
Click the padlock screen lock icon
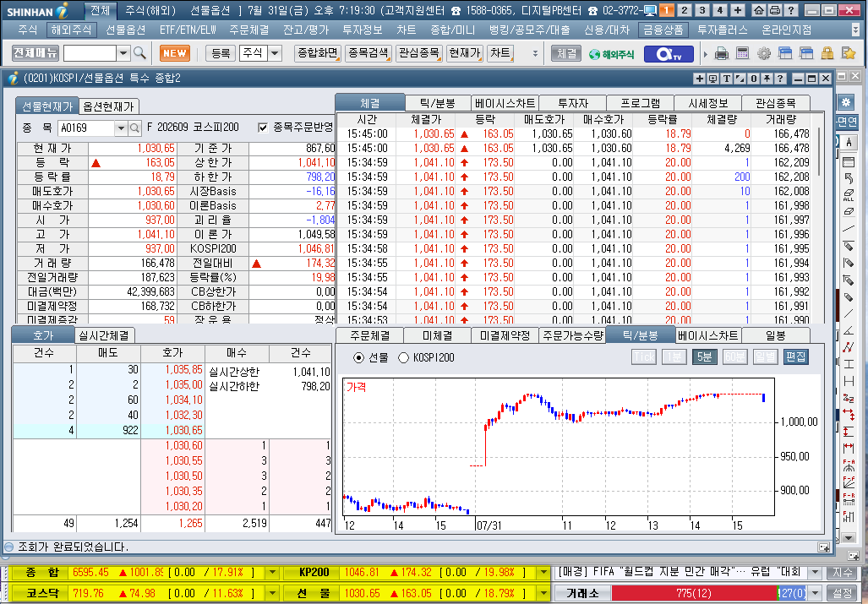click(x=827, y=54)
